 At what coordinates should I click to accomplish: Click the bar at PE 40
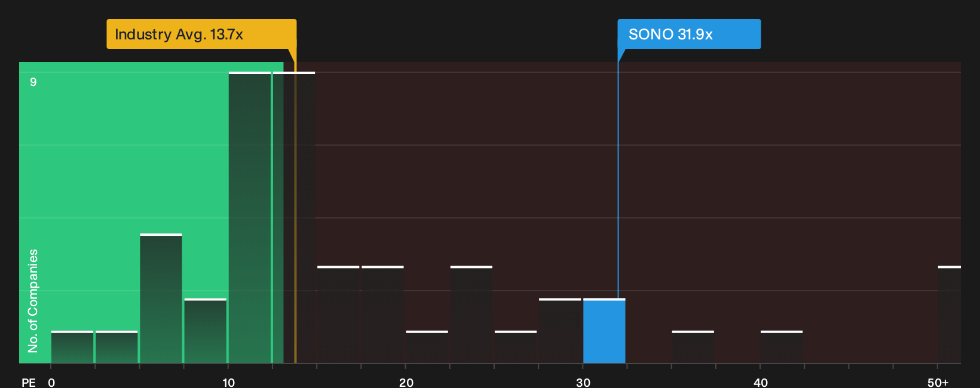782,347
